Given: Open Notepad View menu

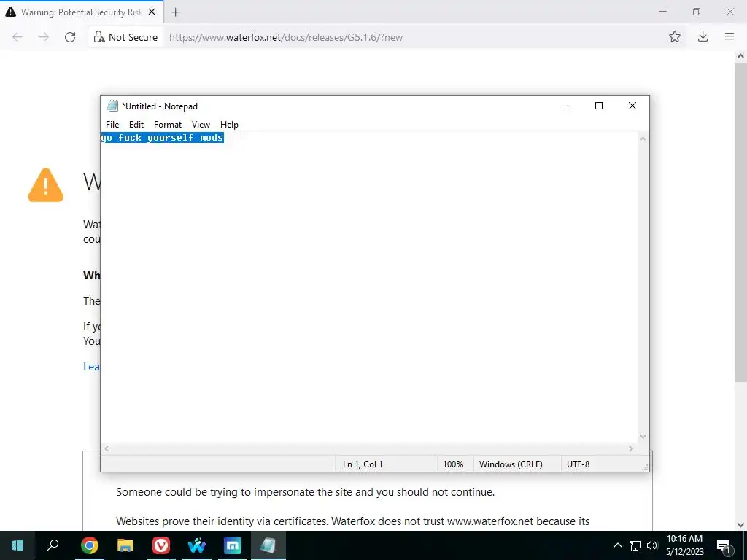Looking at the screenshot, I should pos(201,124).
